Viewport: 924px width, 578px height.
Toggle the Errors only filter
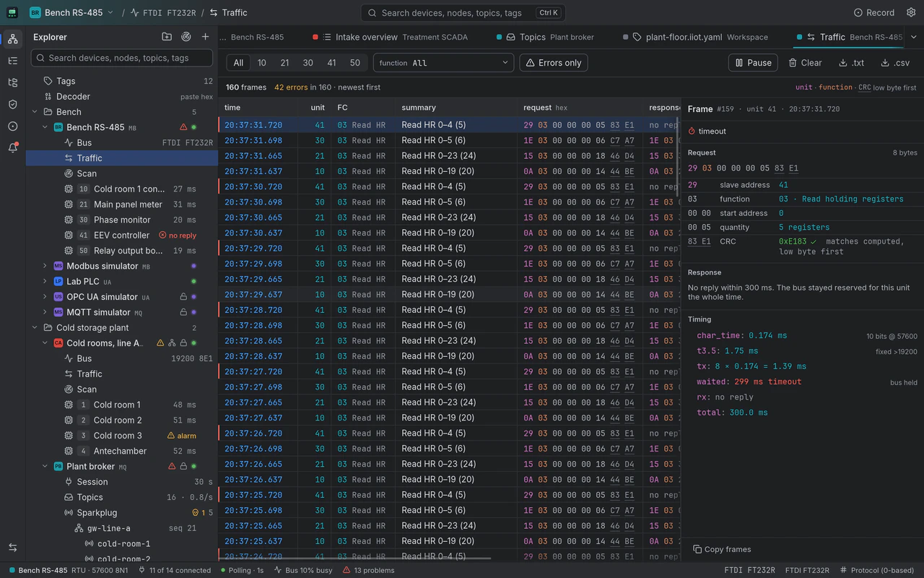[x=554, y=63]
